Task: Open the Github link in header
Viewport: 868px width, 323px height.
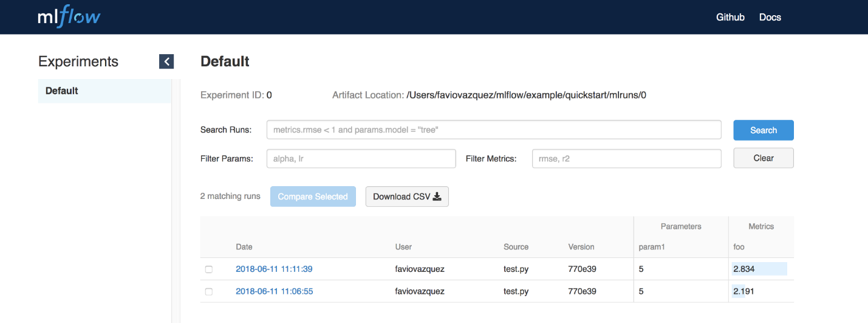Action: [730, 17]
